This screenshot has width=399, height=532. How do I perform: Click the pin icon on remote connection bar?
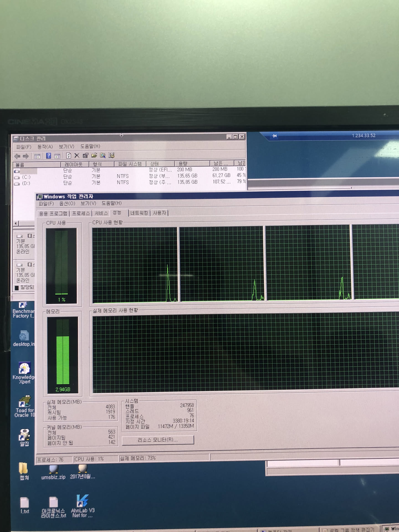click(274, 136)
